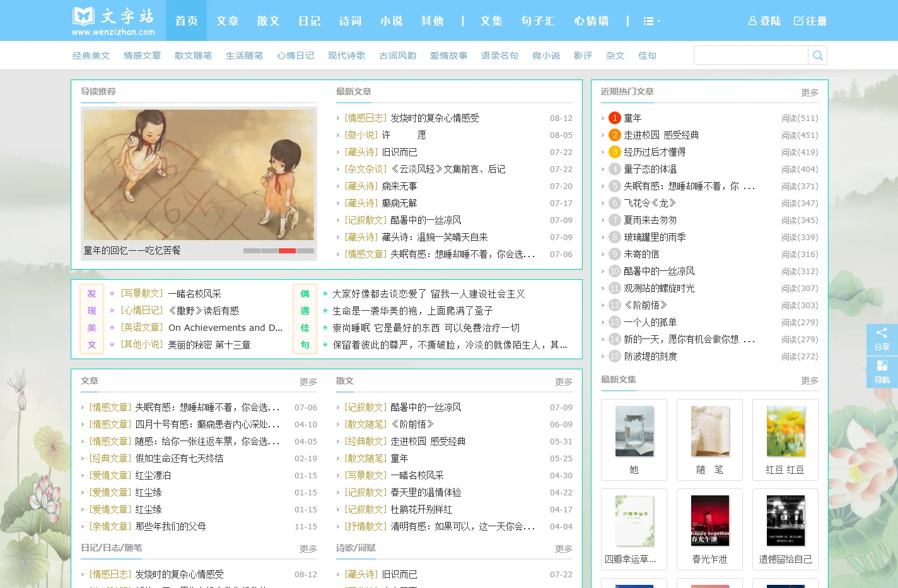Open prose 春天里的温情体验
This screenshot has width=898, height=588.
tap(426, 492)
